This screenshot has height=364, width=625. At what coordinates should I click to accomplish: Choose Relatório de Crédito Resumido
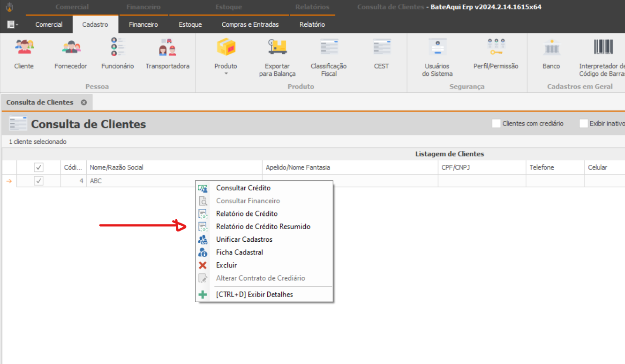(264, 227)
